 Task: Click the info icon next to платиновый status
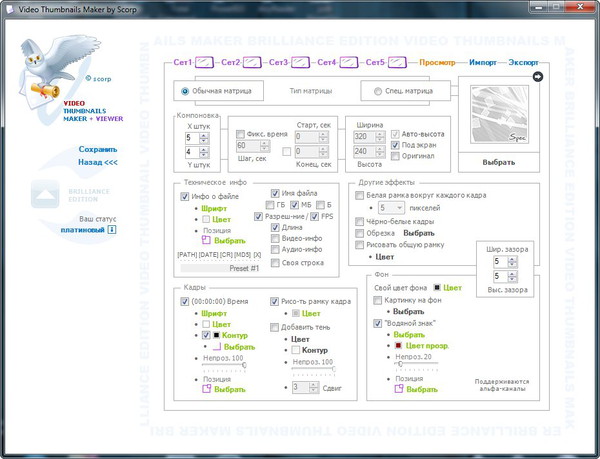pos(112,230)
